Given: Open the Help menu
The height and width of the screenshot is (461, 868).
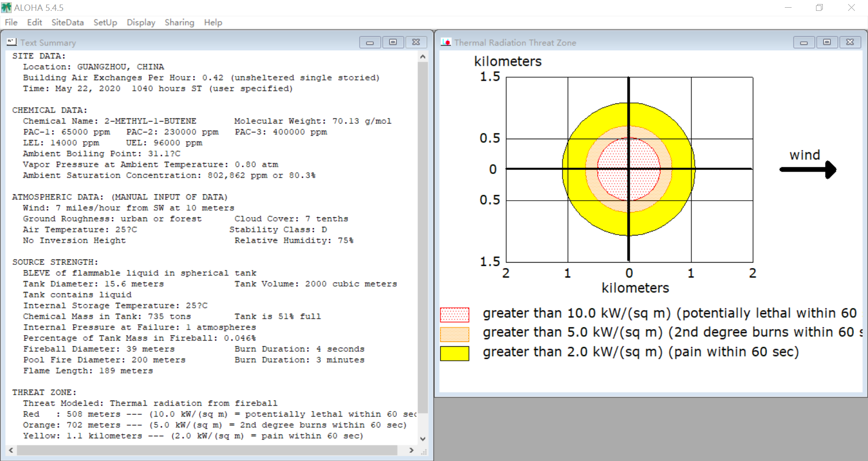Looking at the screenshot, I should click(213, 23).
